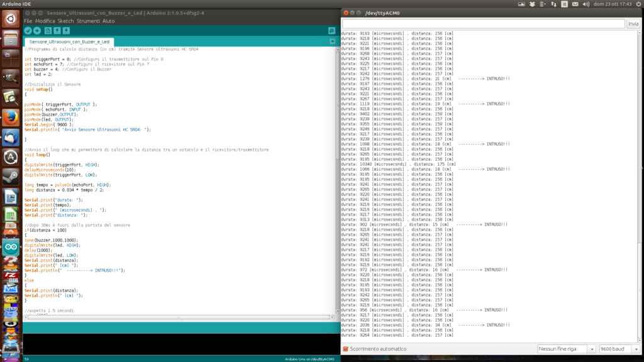Click the durata: 10340 output line
644x362 pixels.
[398, 164]
